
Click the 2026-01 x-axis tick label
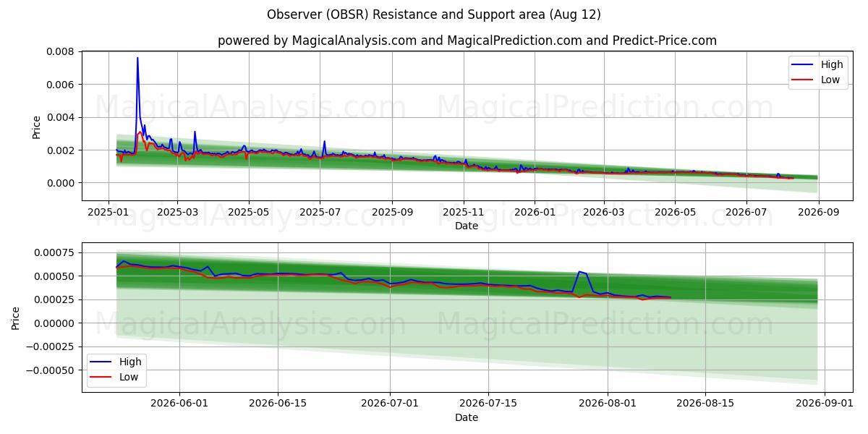tap(535, 212)
